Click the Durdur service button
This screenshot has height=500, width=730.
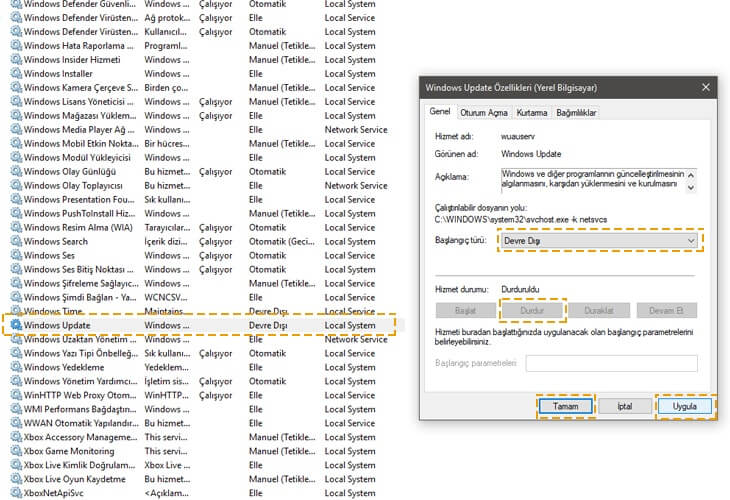[x=532, y=311]
